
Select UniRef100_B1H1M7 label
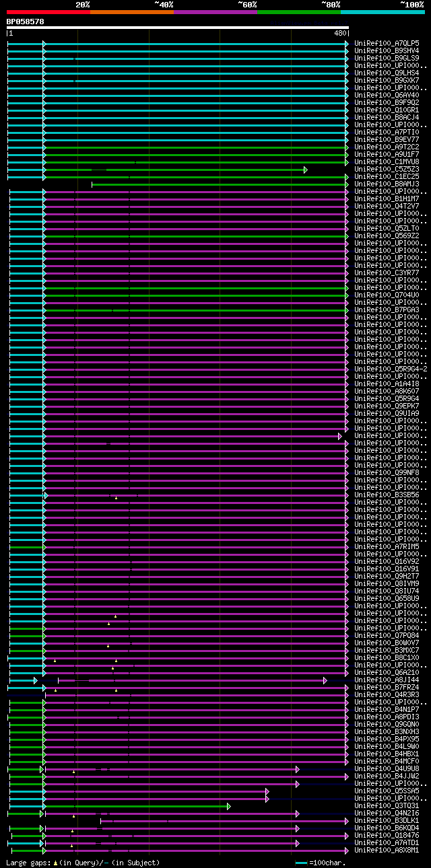tap(387, 198)
